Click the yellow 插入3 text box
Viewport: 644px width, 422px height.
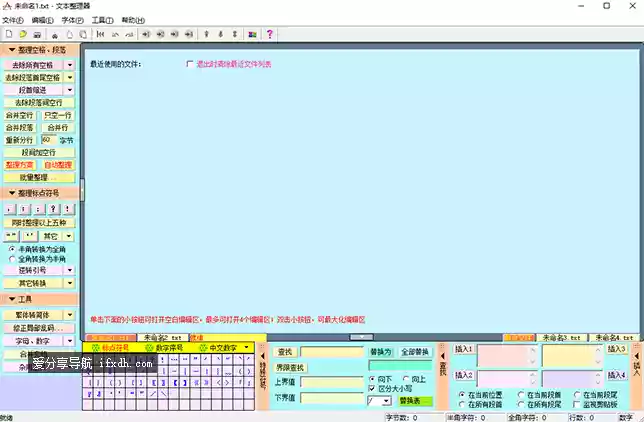pos(570,355)
